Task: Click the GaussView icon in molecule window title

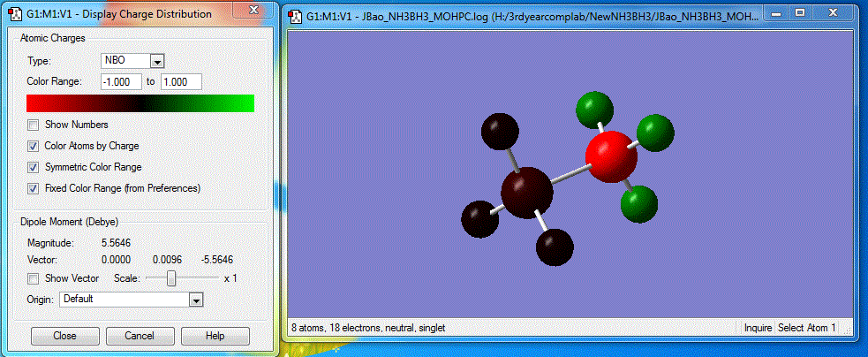Action: 297,17
